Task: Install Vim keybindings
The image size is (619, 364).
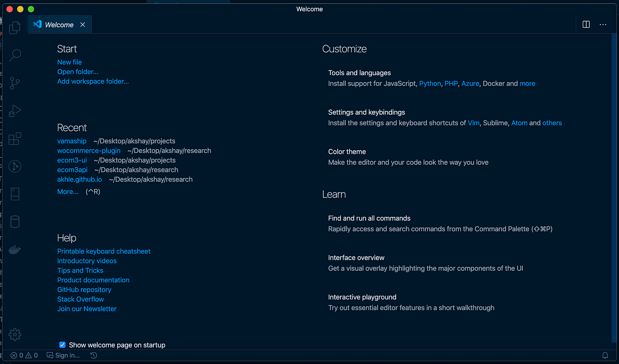Action: click(x=474, y=123)
